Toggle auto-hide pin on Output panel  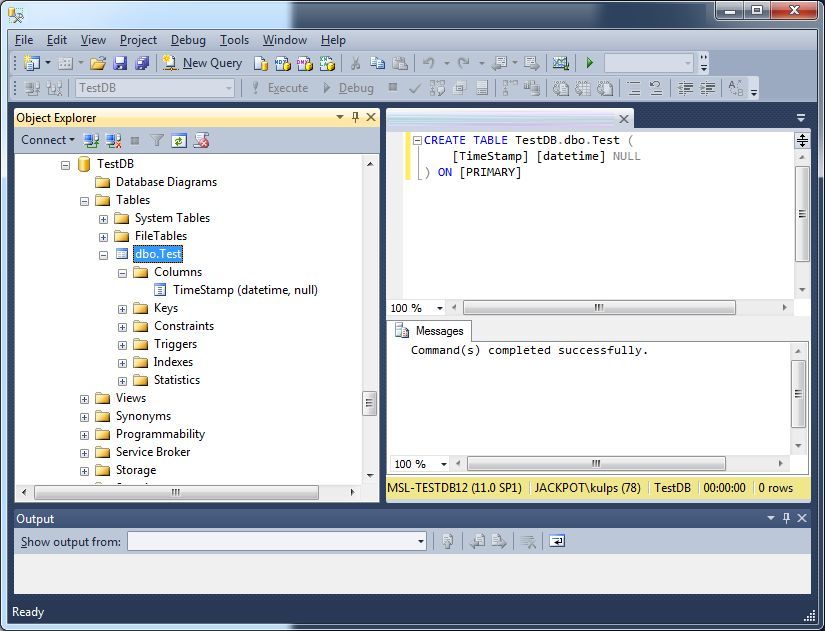[x=786, y=518]
